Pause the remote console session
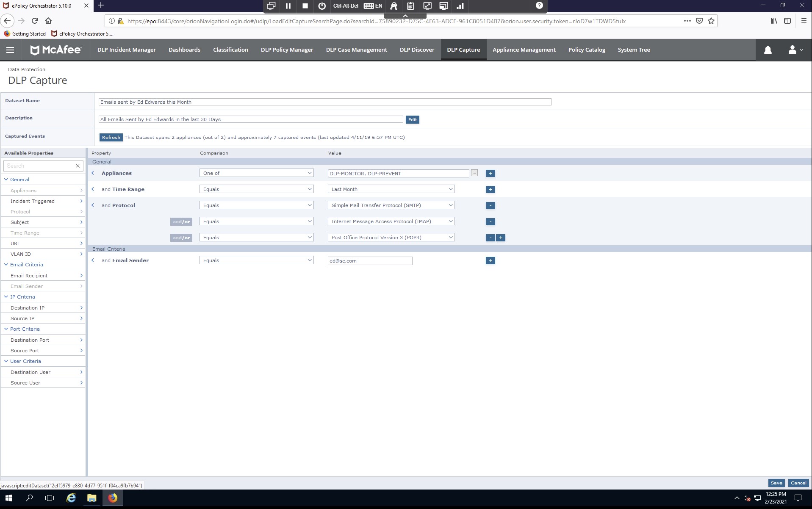 [x=288, y=6]
